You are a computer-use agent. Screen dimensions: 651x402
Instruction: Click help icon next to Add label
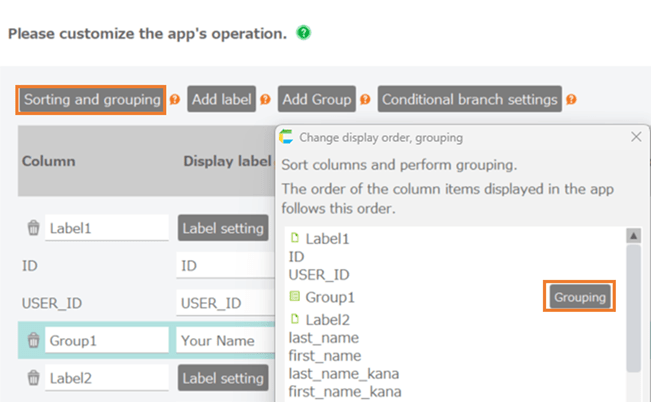pyautogui.click(x=265, y=100)
